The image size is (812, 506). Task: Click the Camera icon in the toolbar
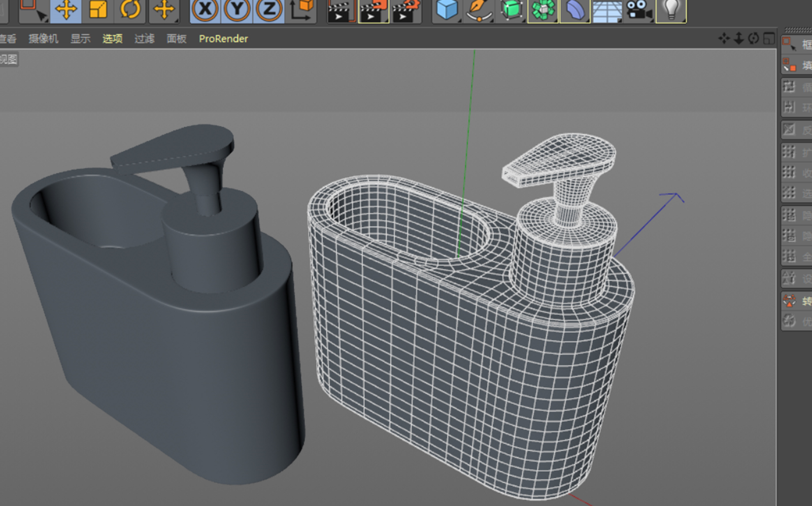click(638, 11)
